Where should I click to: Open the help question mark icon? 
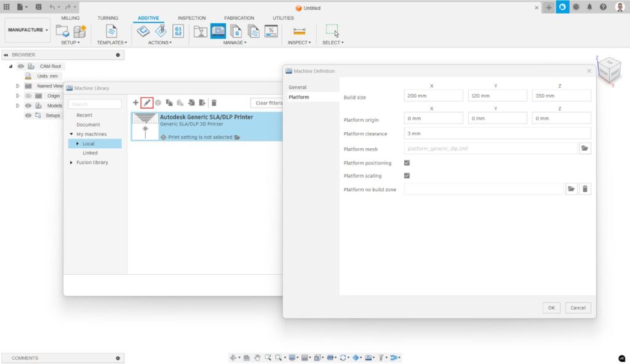[603, 7]
